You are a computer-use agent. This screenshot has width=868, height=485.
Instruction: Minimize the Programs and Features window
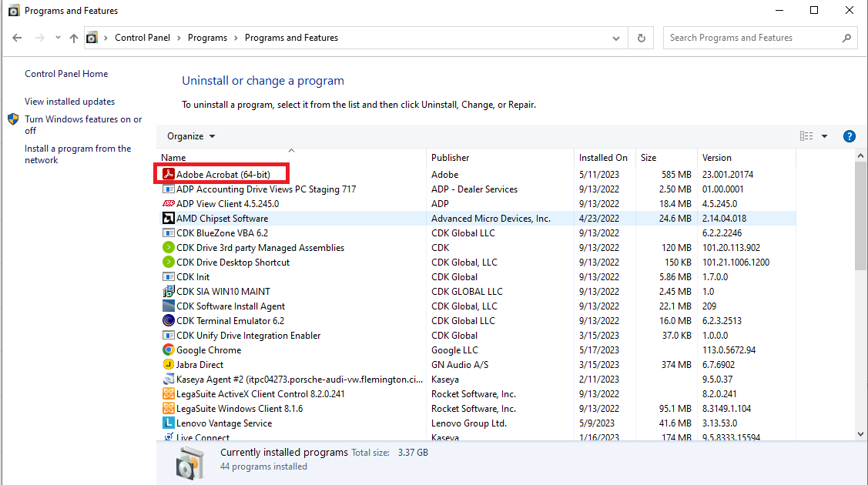(779, 11)
